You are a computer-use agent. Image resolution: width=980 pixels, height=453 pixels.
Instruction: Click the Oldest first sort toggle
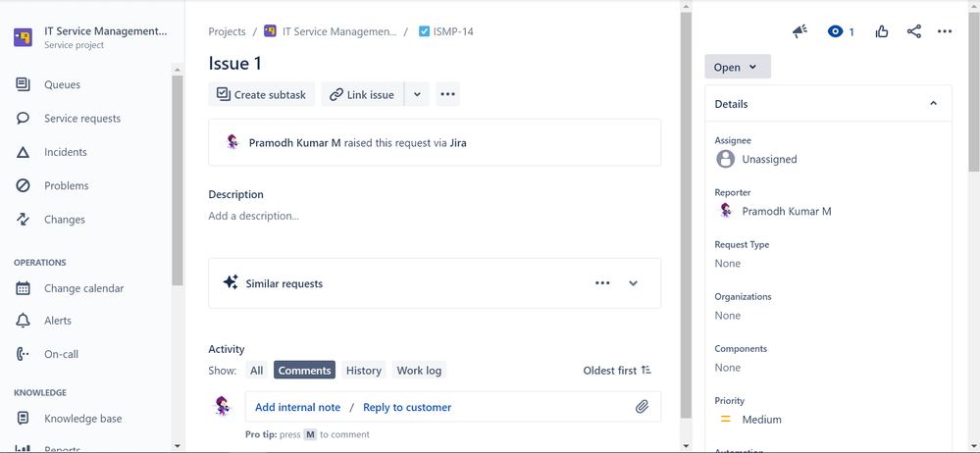pyautogui.click(x=617, y=371)
